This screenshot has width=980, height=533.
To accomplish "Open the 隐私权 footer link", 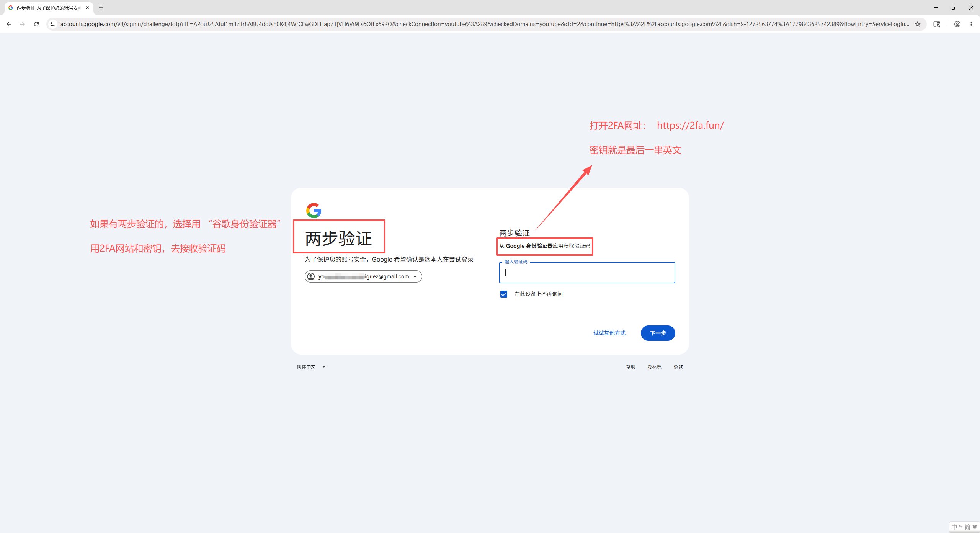I will (654, 367).
